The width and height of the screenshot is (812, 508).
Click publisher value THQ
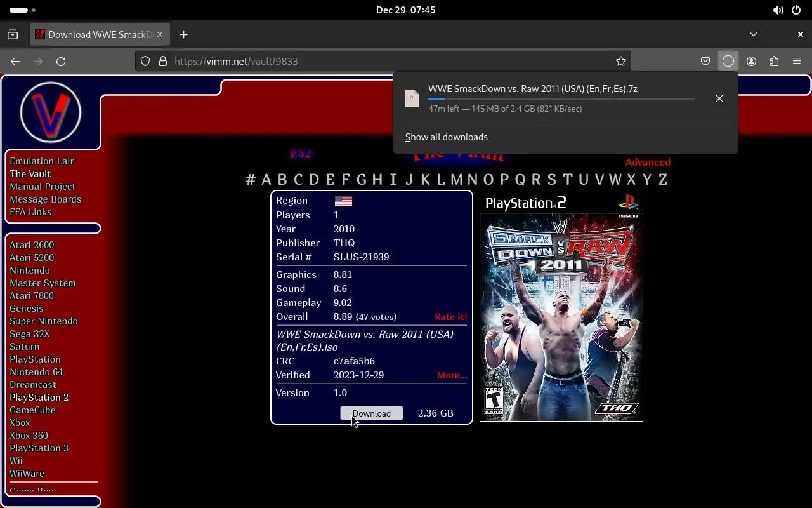point(344,243)
